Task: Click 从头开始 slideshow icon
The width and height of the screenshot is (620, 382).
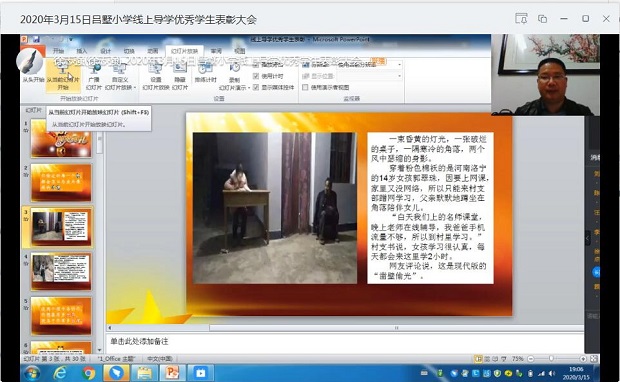Action: (33, 73)
